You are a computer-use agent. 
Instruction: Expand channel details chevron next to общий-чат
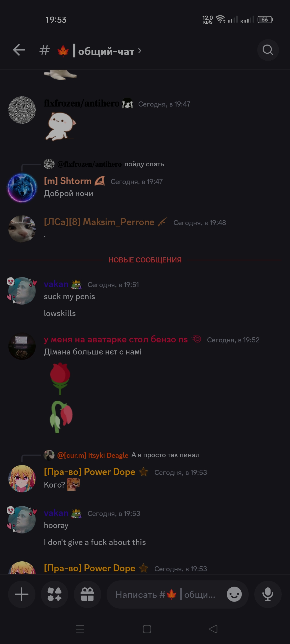(140, 50)
